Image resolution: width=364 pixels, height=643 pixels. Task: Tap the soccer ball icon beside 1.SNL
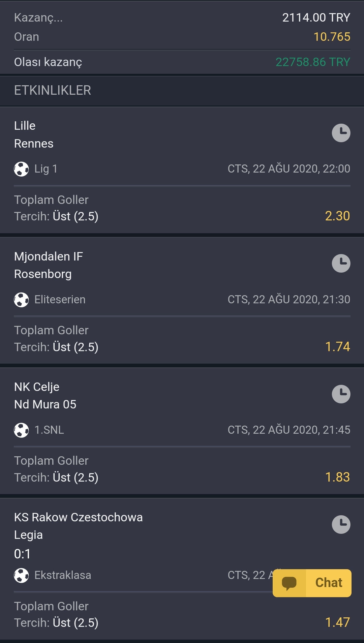[21, 430]
